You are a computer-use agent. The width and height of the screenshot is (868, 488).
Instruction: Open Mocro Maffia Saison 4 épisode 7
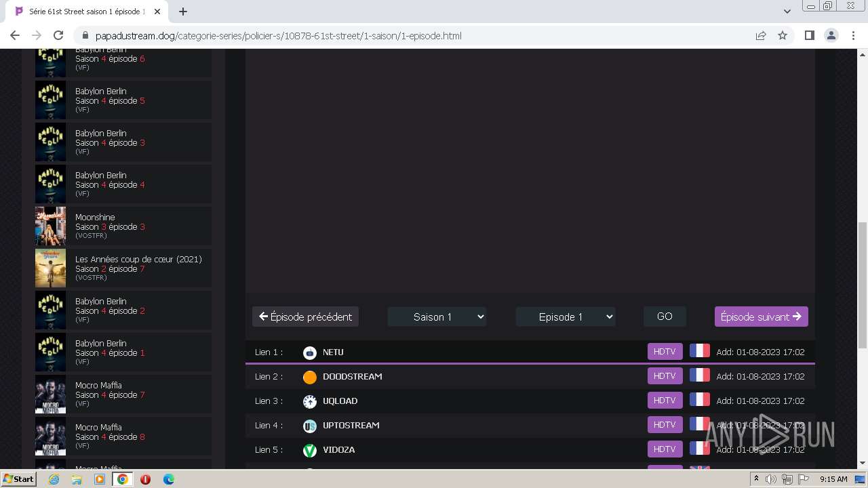123,394
